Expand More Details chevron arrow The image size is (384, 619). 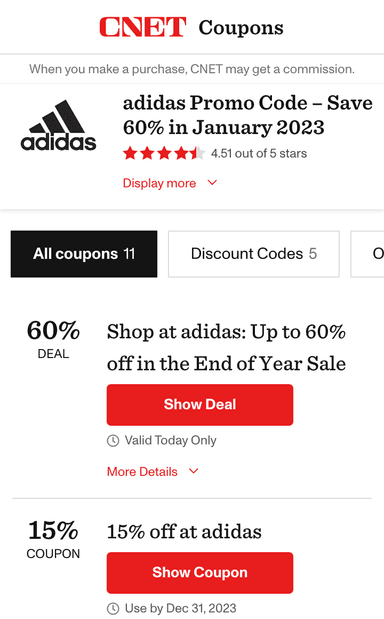(x=193, y=471)
